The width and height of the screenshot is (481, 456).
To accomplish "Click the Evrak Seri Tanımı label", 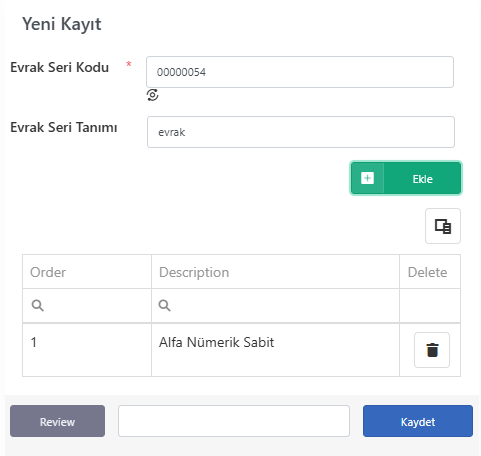I will coord(64,127).
